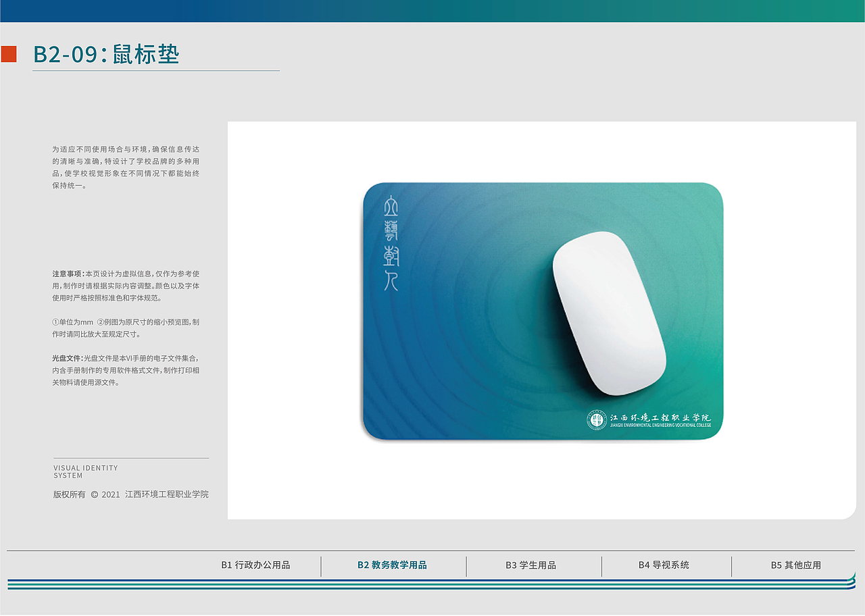Click the copyright line 版权所有 © 2021
The image size is (865, 616).
(131, 494)
